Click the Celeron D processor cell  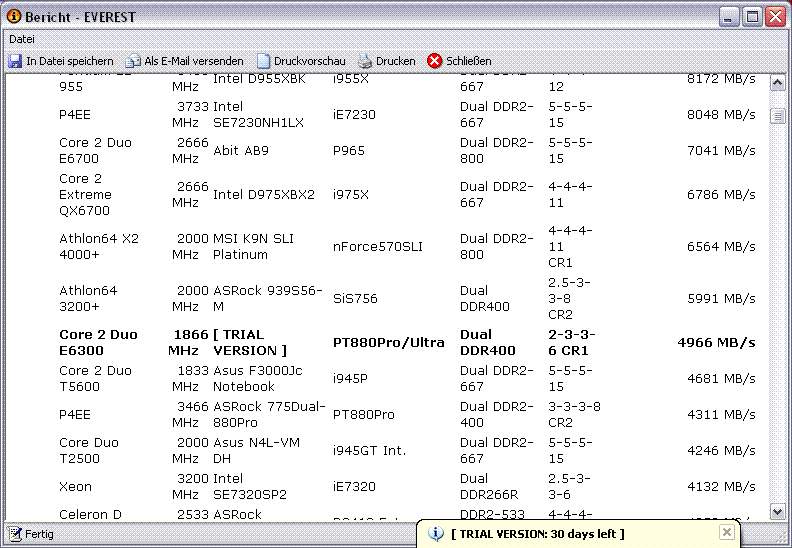[x=90, y=514]
